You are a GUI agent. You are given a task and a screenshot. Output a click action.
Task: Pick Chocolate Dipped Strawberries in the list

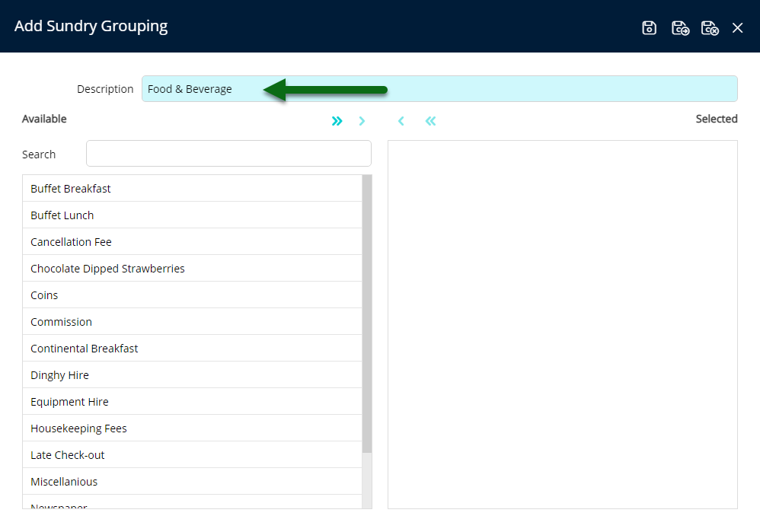click(107, 269)
